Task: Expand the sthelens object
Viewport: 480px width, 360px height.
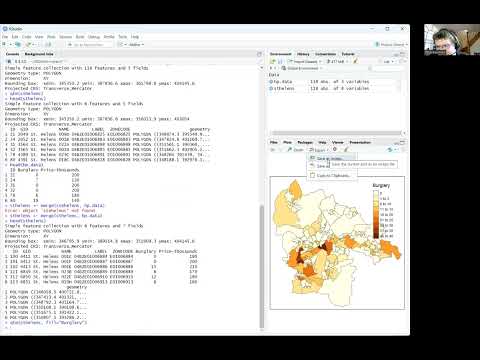Action: click(x=271, y=89)
